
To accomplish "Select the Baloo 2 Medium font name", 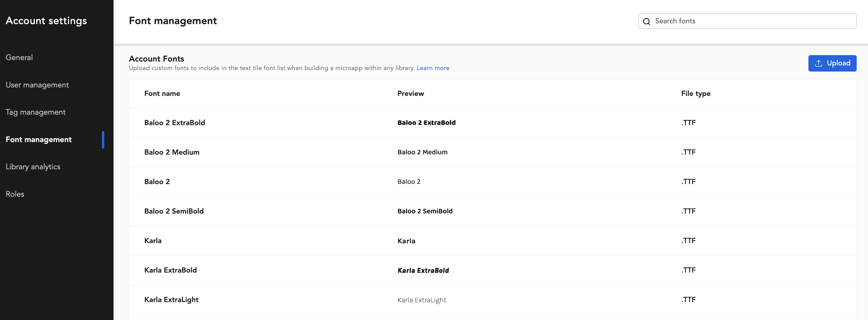I will (x=172, y=152).
